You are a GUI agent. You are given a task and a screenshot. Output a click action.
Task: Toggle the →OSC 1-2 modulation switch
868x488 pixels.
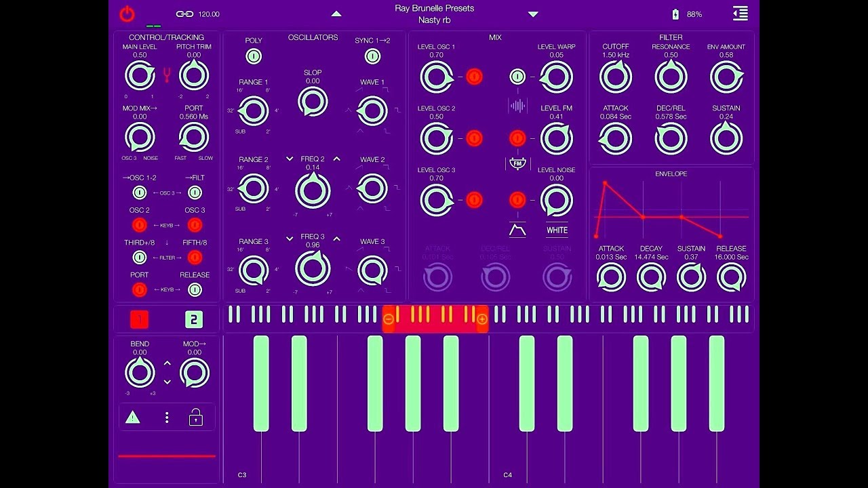(139, 193)
